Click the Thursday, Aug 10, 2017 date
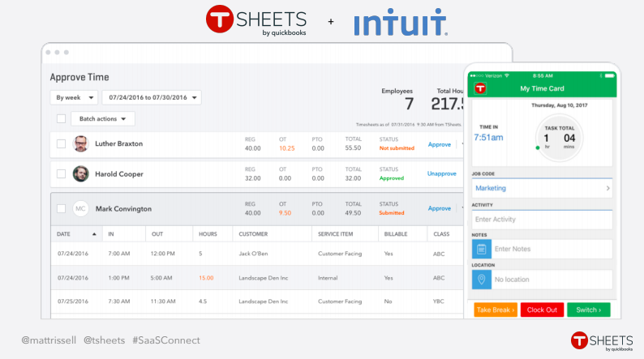Screen dimensions: 644x359 (559, 105)
